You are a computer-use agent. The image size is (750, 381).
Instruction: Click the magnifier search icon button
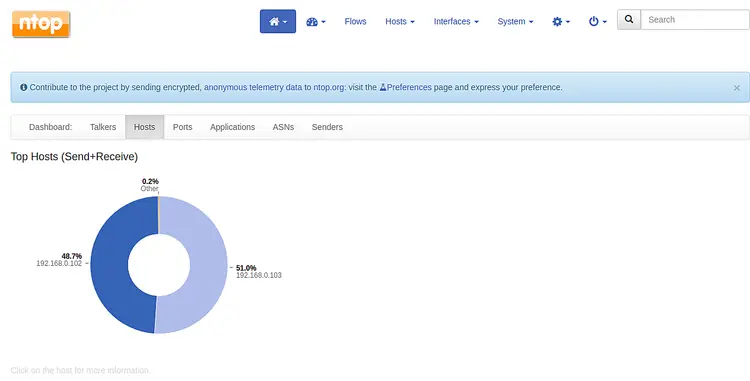pyautogui.click(x=629, y=20)
